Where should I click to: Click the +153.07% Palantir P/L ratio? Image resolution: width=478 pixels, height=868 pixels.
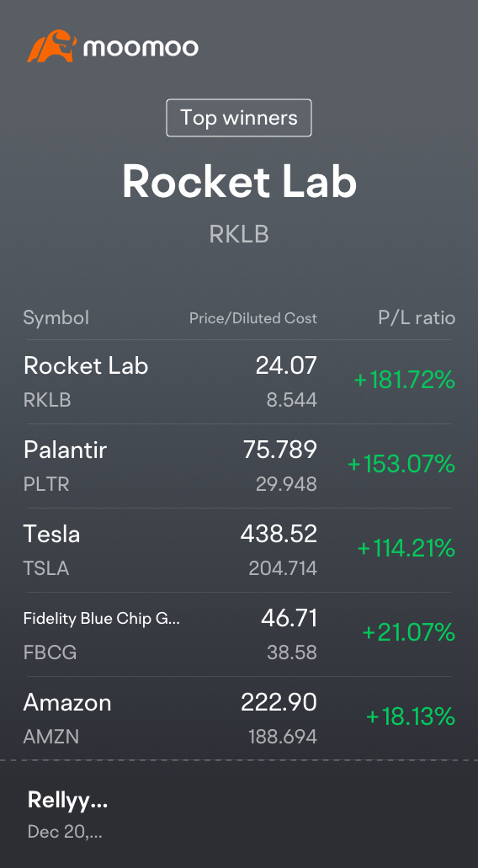click(401, 464)
